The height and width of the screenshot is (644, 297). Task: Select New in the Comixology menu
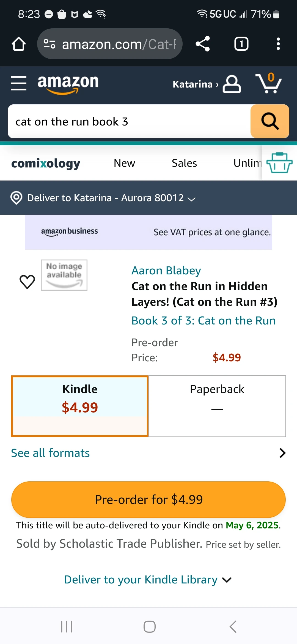point(124,163)
